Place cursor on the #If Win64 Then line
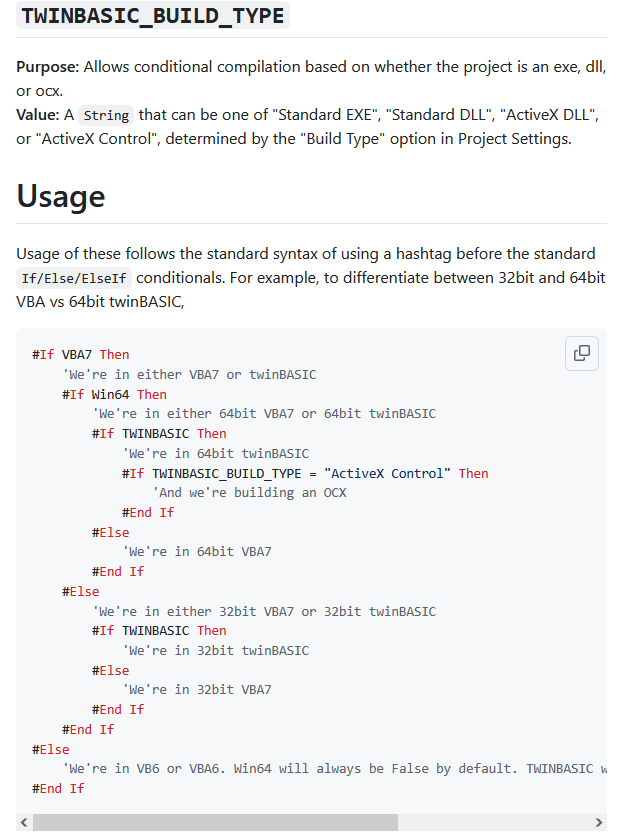This screenshot has width=622, height=837. pyautogui.click(x=114, y=394)
